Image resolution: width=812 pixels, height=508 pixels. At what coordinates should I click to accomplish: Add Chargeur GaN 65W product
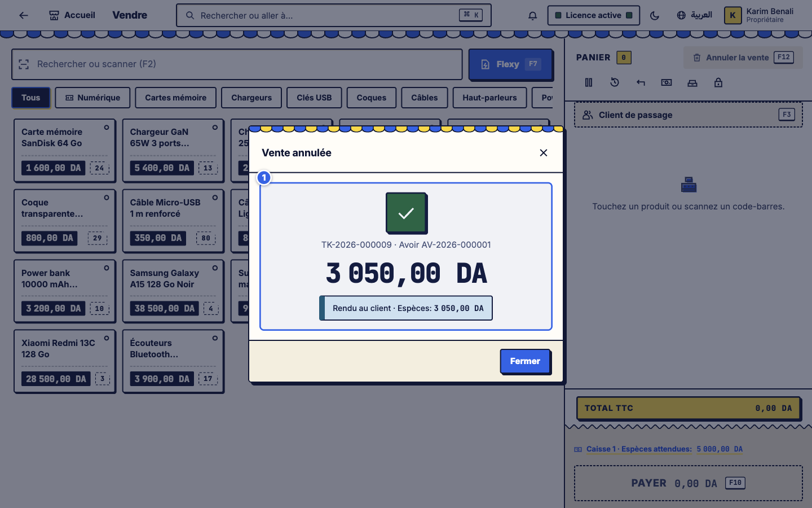pyautogui.click(x=173, y=150)
